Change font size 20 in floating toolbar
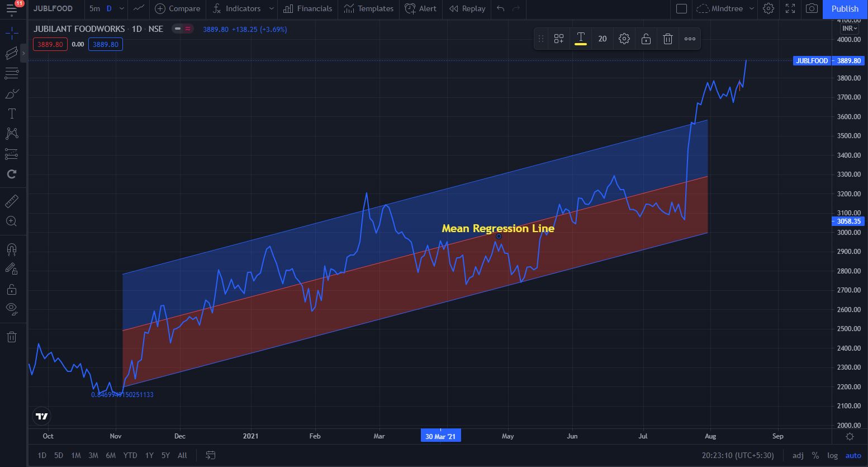 pos(603,39)
